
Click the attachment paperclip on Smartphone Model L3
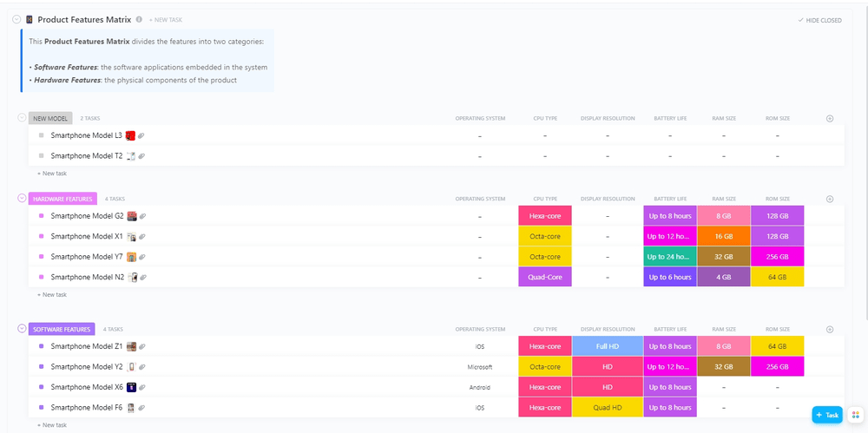[x=141, y=136]
